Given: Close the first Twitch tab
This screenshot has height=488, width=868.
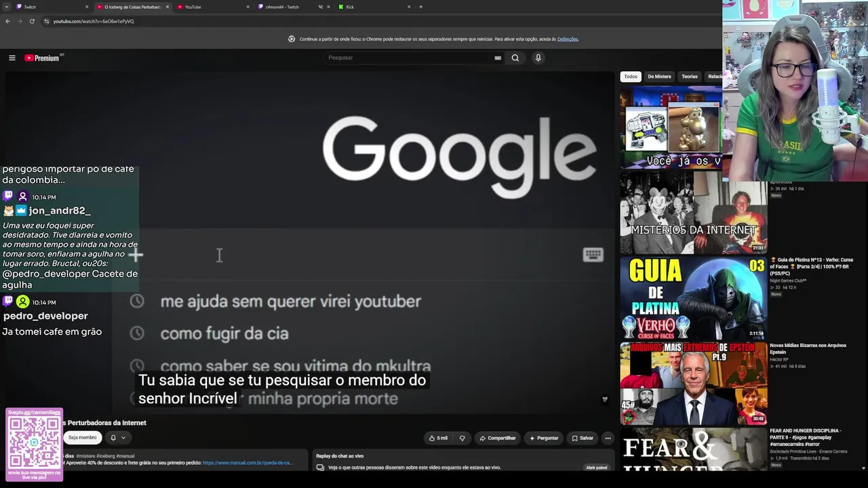Looking at the screenshot, I should pyautogui.click(x=87, y=7).
